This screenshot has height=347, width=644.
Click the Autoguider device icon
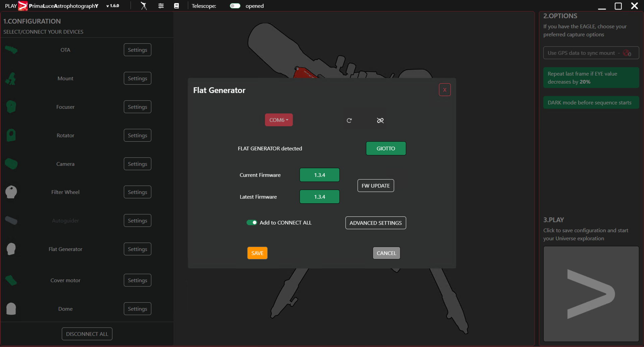tap(11, 220)
